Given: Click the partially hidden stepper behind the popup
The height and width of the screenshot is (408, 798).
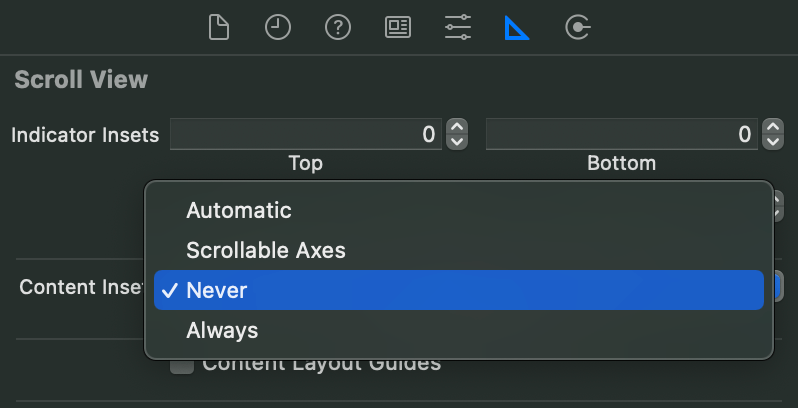Looking at the screenshot, I should click(779, 206).
